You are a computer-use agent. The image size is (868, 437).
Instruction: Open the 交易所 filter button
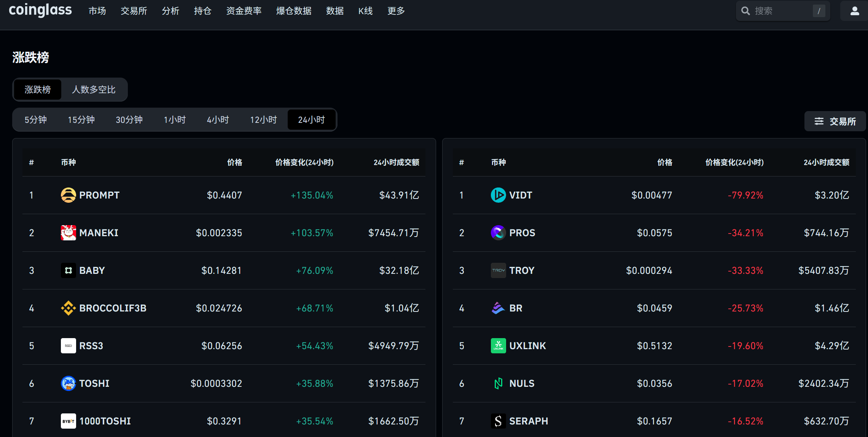pos(835,121)
